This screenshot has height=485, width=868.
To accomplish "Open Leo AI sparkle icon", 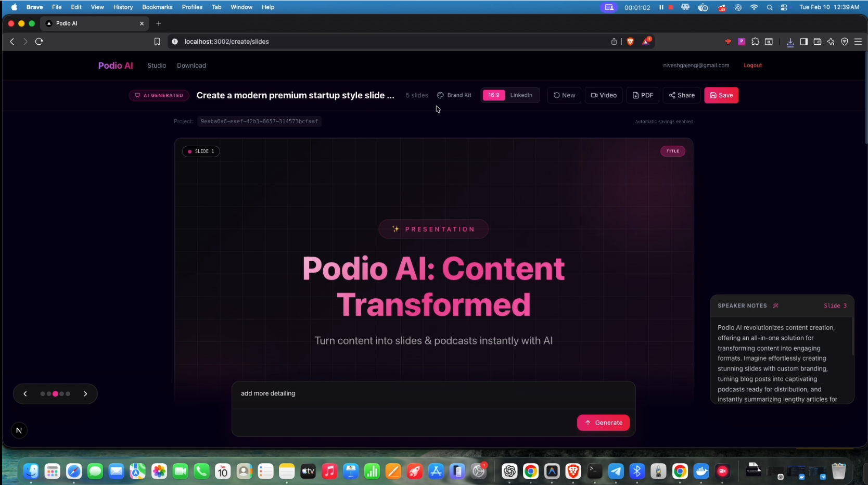I will pyautogui.click(x=831, y=42).
